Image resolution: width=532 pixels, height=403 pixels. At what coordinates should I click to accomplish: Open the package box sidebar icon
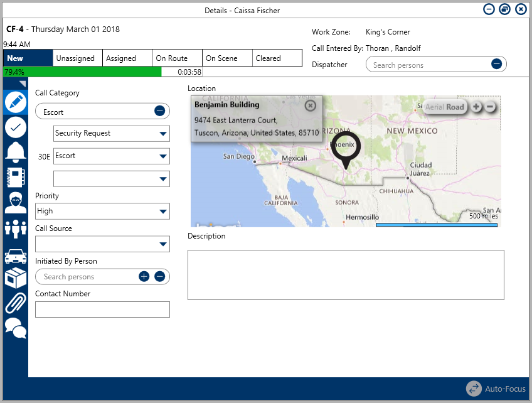coord(16,278)
